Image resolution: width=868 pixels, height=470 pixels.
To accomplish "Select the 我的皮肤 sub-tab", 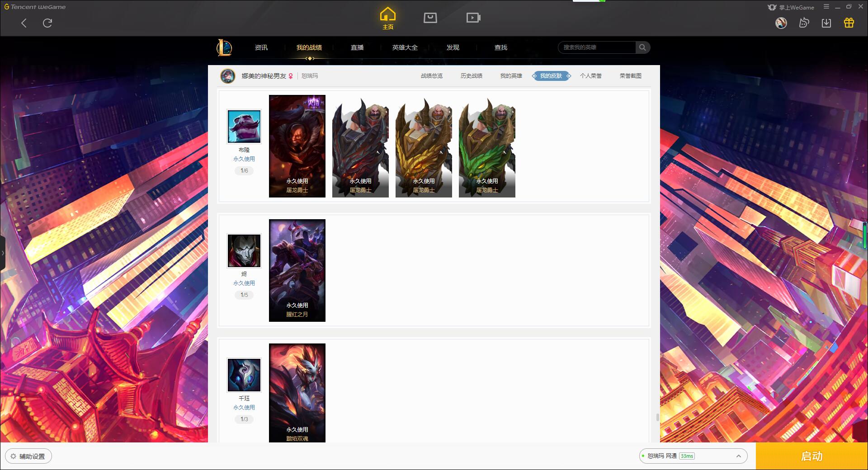I will pyautogui.click(x=551, y=76).
